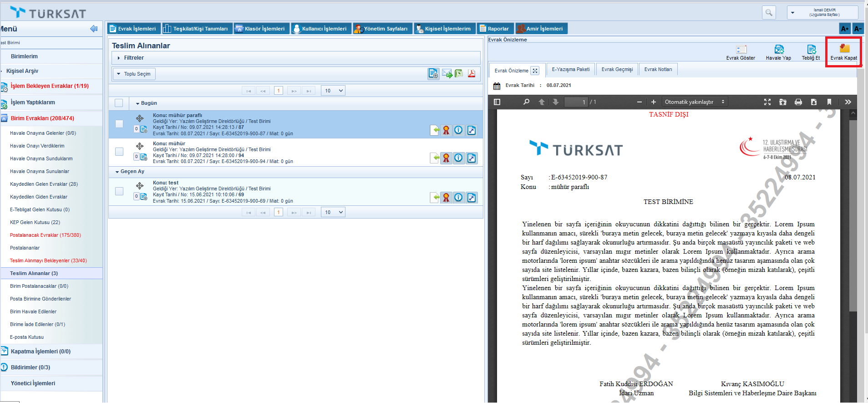This screenshot has height=403, width=868.
Task: Click the PDF page number field
Action: click(576, 102)
